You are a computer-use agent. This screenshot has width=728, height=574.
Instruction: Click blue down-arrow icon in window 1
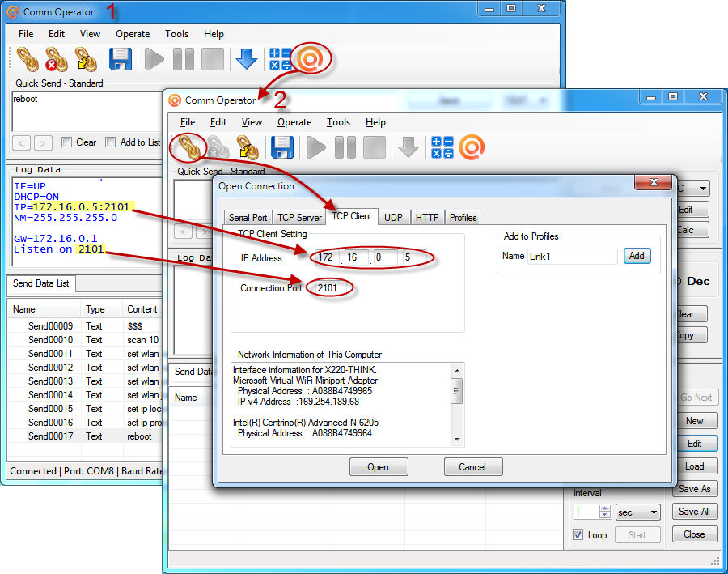click(x=247, y=59)
